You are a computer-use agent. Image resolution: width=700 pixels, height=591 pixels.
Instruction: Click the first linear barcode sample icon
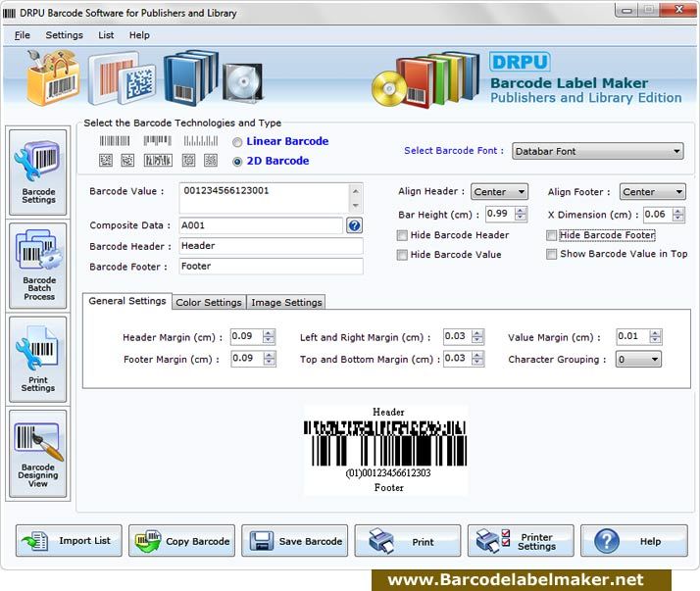coord(115,141)
